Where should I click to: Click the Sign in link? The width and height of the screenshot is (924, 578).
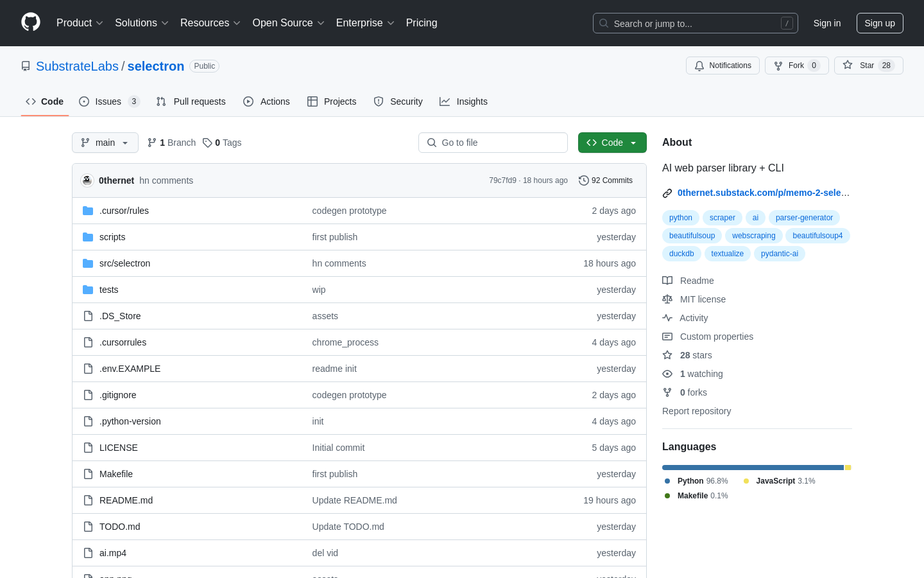827,23
